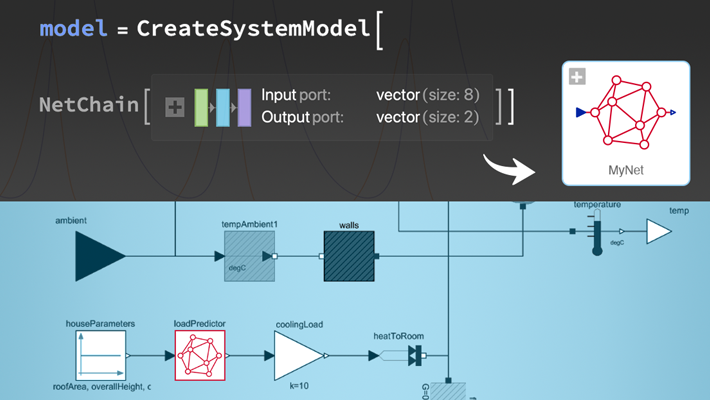Viewport: 710px width, 400px height.
Task: Select the houseParameters block
Action: (x=101, y=355)
